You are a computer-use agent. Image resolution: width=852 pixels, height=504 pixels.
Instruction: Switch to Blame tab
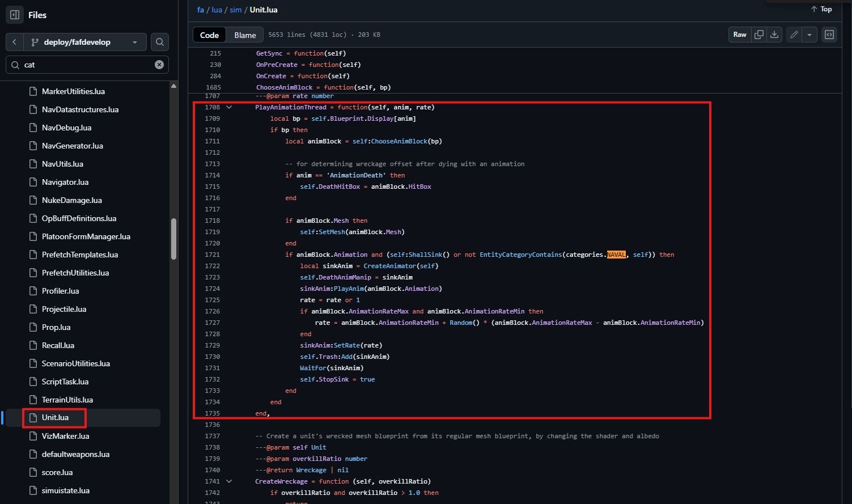pyautogui.click(x=245, y=35)
